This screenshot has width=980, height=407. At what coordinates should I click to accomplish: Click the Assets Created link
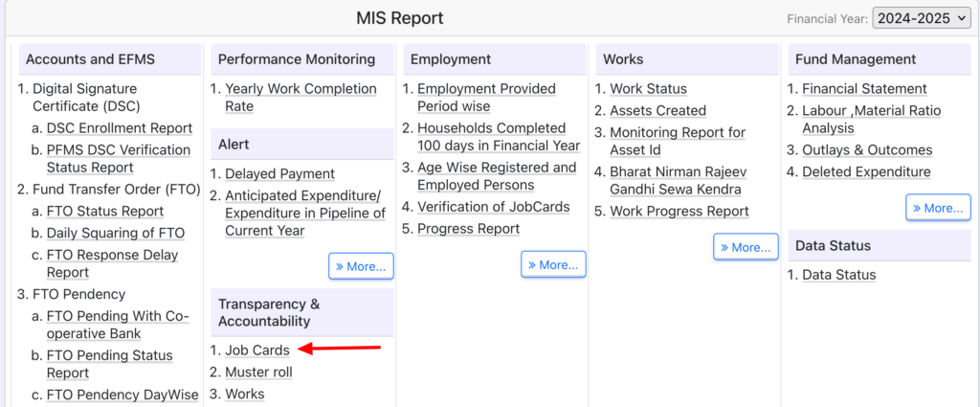(657, 111)
